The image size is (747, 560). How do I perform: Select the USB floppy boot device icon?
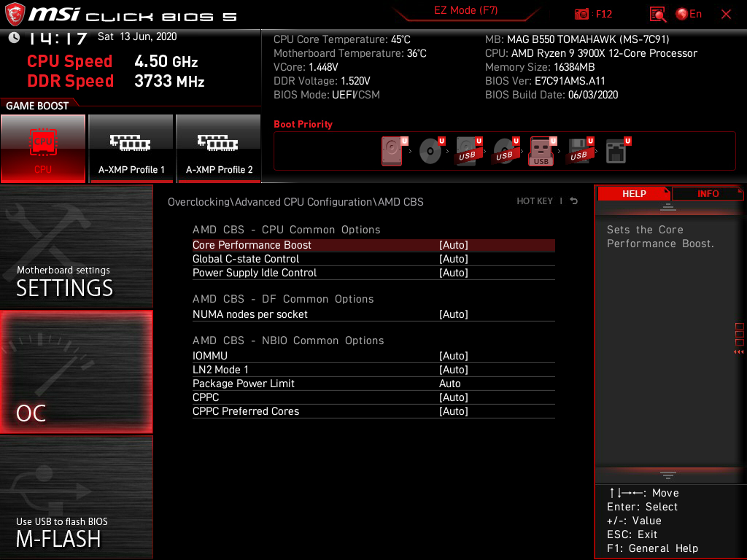[579, 151]
